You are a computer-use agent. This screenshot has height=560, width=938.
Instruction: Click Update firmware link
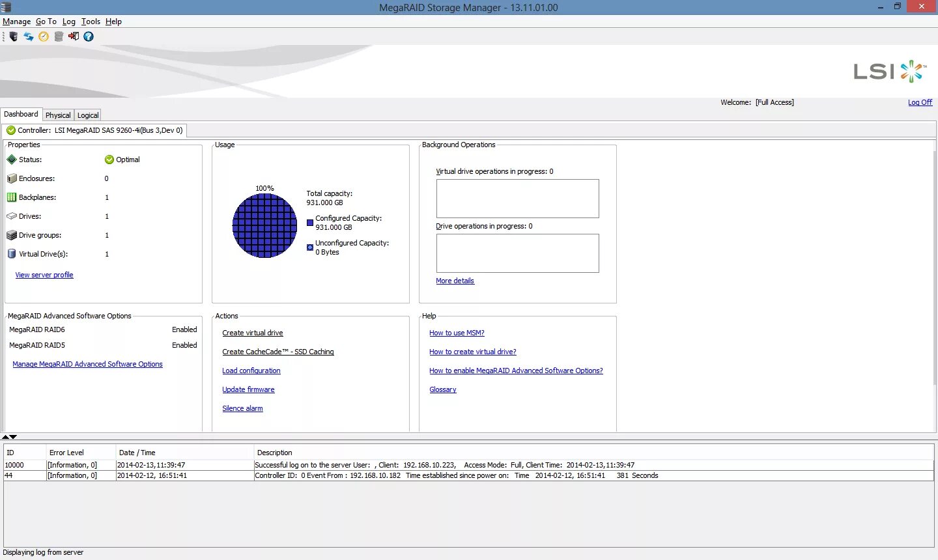coord(248,389)
